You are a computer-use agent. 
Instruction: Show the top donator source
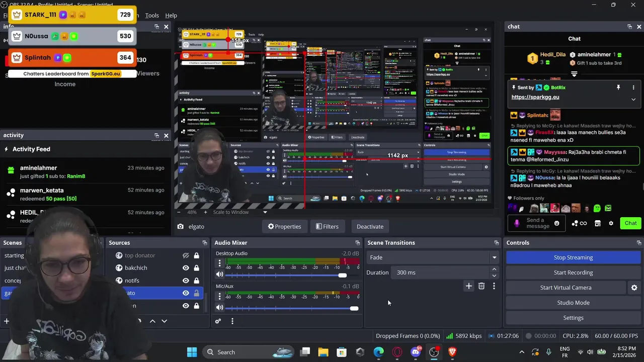click(186, 255)
